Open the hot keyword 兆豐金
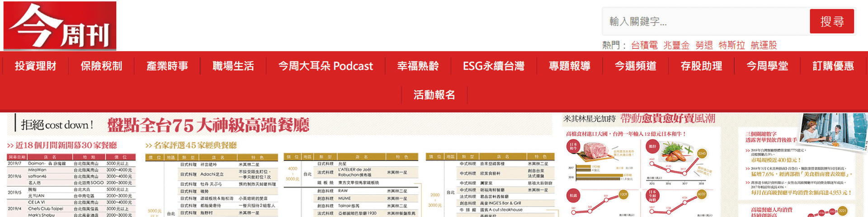Viewport: 868px width, 217px height. pos(676,45)
